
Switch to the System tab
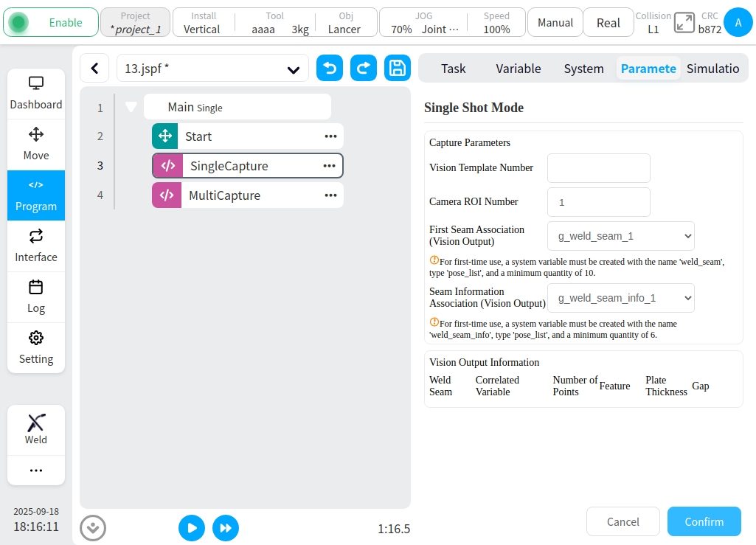tap(583, 69)
